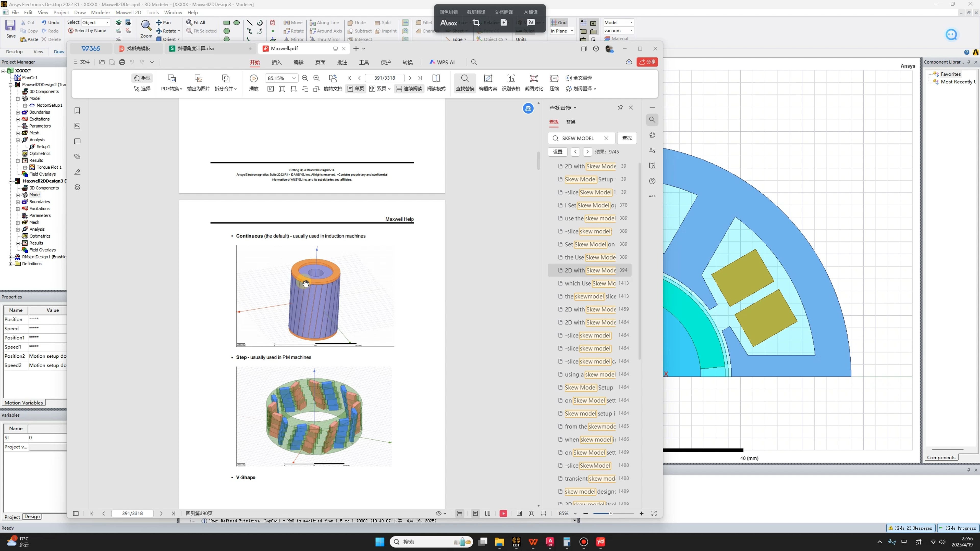Click 编辑内容 edit content tool
This screenshot has height=551, width=980.
click(488, 82)
